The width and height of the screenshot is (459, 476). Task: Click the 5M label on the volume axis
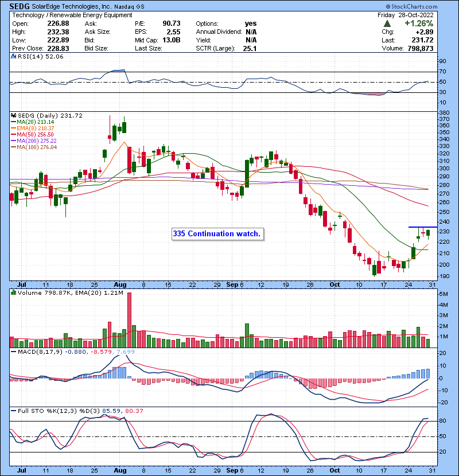tap(444, 294)
